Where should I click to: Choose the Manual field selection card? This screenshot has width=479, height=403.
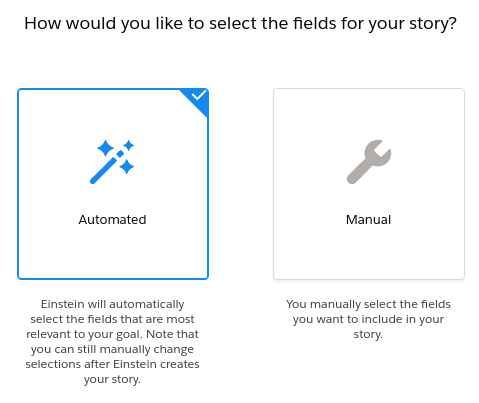[x=369, y=184]
